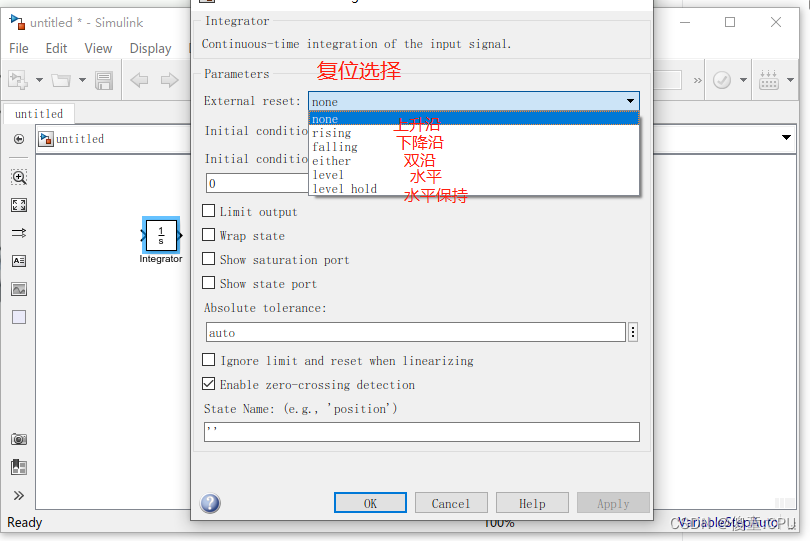
Task: Select 'falling' in the reset list
Action: point(474,147)
